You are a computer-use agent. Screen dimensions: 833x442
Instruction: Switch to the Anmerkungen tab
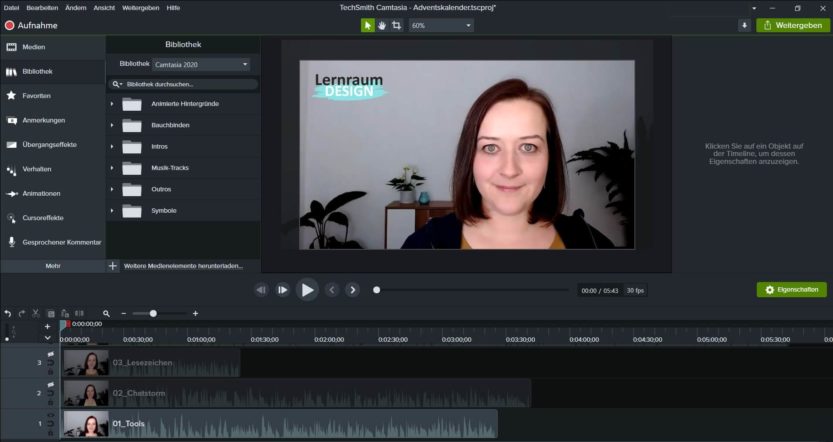click(53, 120)
